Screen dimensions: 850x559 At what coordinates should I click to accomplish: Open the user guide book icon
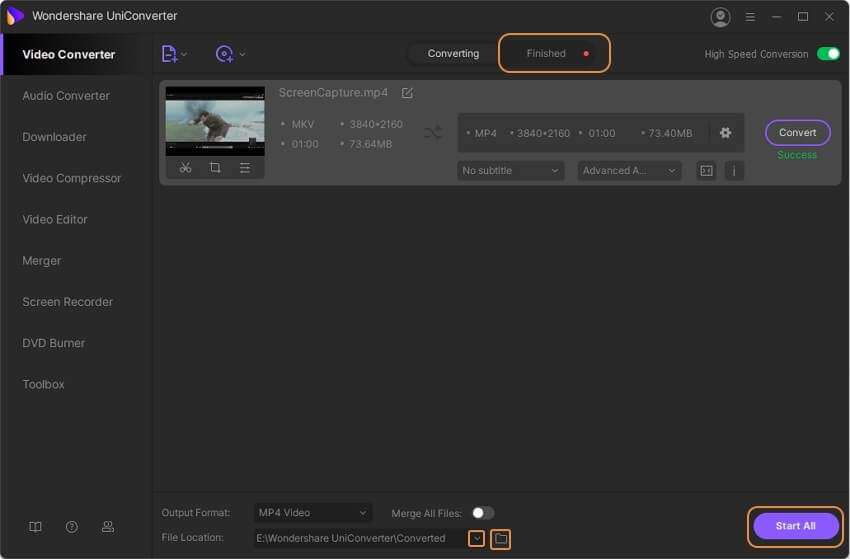pos(35,527)
